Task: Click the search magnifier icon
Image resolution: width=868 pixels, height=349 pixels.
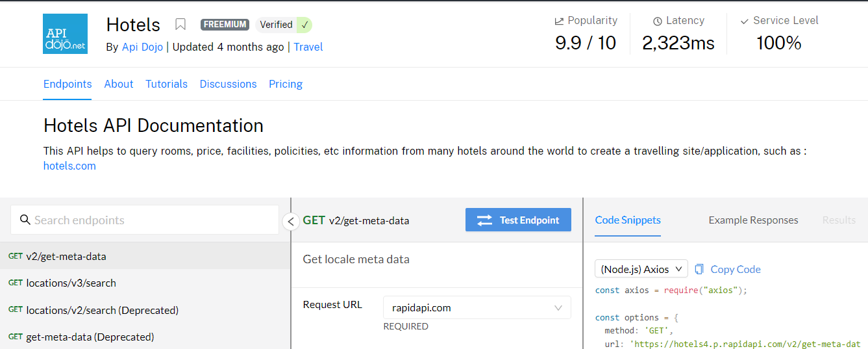Action: click(25, 220)
